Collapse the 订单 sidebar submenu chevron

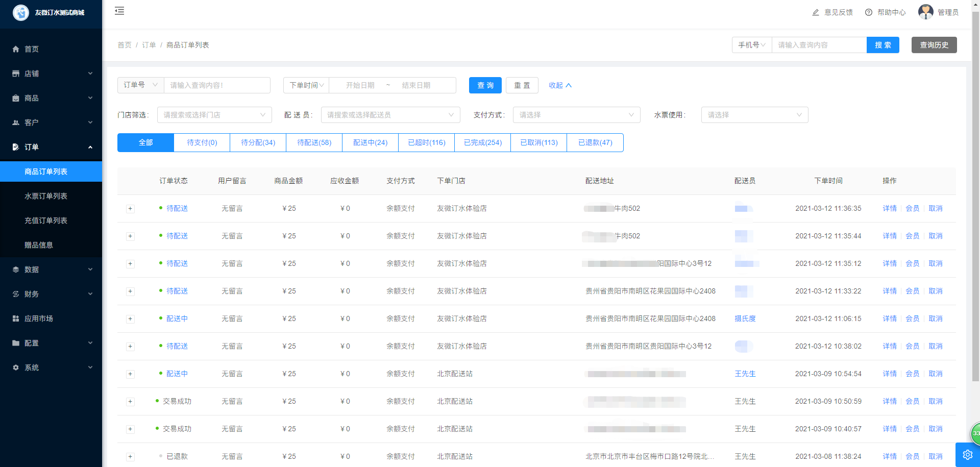coord(90,147)
